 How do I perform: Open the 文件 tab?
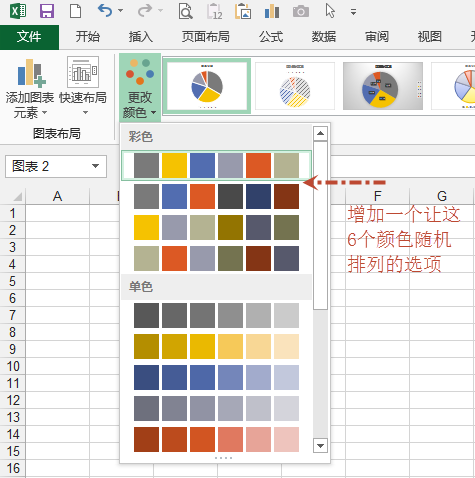pyautogui.click(x=29, y=37)
